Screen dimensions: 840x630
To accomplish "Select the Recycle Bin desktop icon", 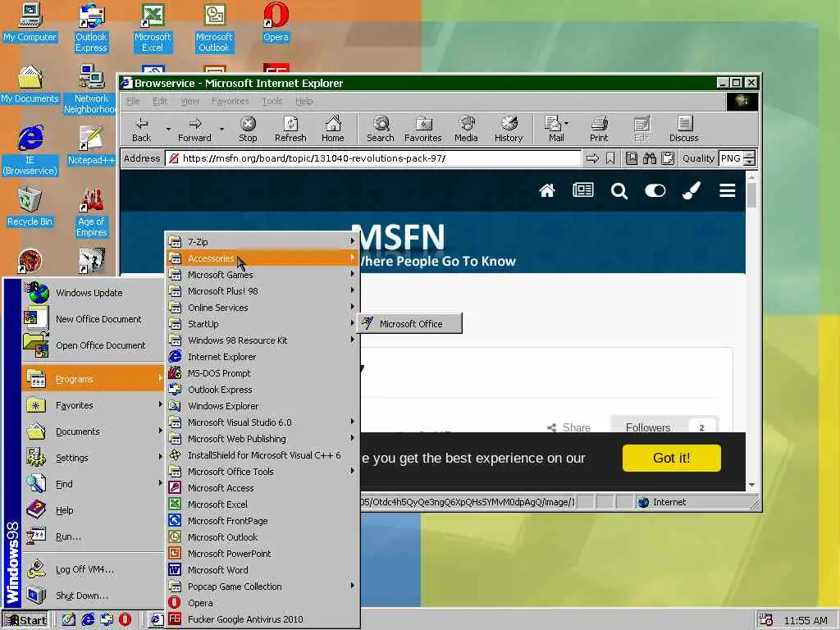I will click(30, 207).
